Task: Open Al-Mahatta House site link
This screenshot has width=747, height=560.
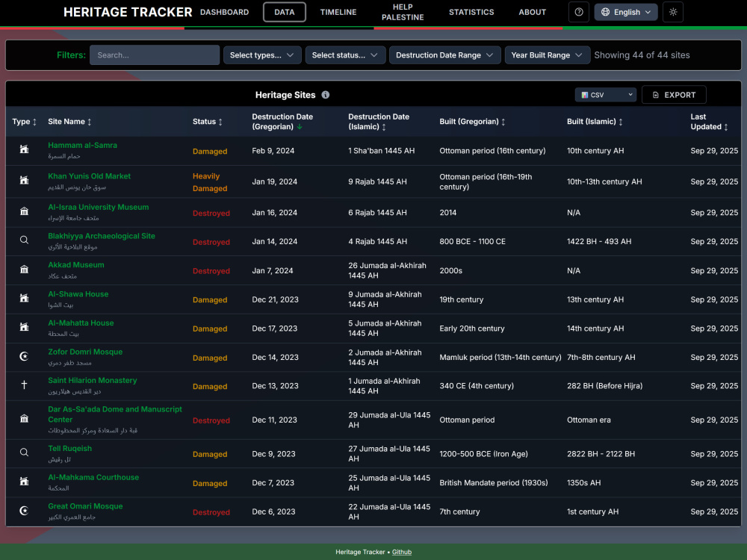Action: pyautogui.click(x=81, y=323)
